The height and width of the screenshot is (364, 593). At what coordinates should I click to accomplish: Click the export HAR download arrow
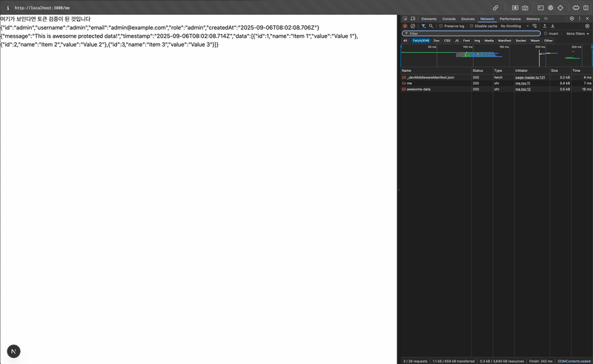(x=552, y=26)
